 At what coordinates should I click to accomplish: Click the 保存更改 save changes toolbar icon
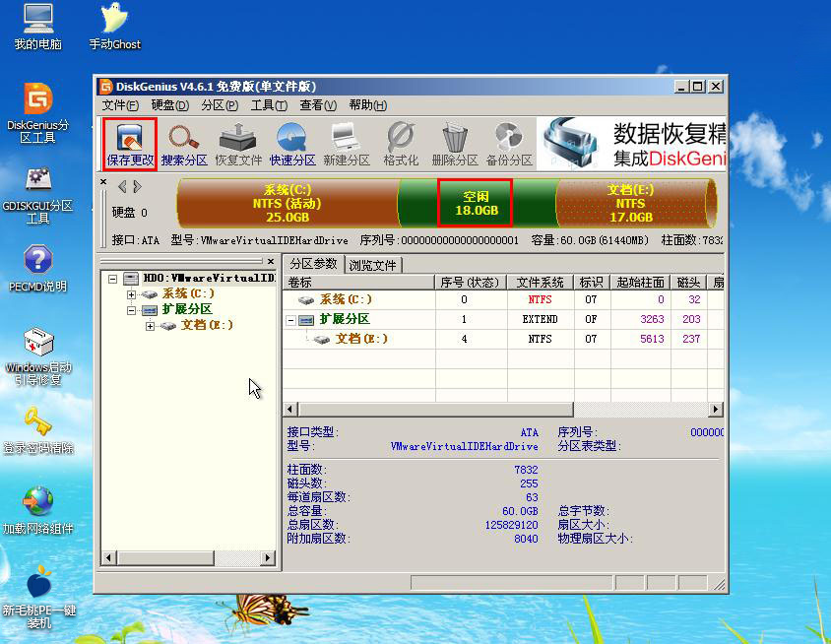pyautogui.click(x=130, y=144)
